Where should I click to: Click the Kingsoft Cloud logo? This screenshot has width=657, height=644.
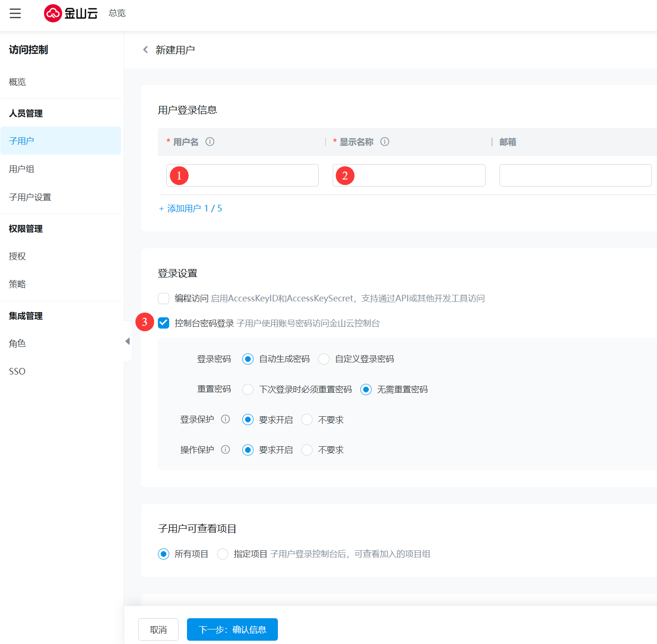coord(71,13)
